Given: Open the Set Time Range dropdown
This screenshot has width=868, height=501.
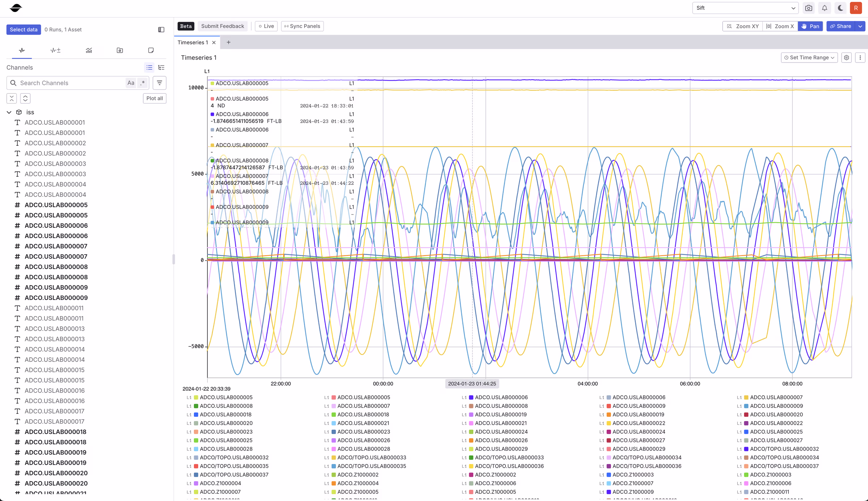Looking at the screenshot, I should 809,58.
